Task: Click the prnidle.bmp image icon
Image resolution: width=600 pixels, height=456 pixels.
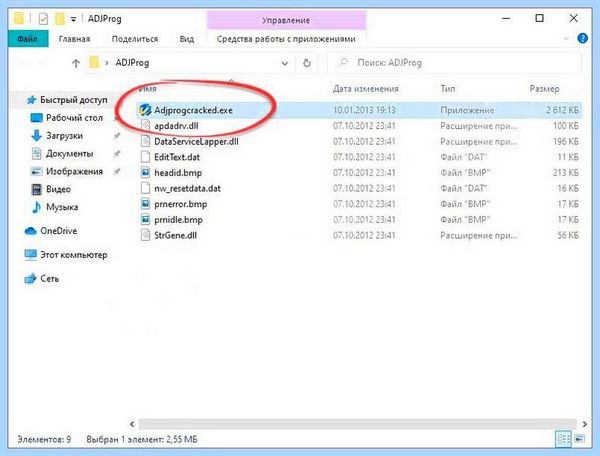Action: coord(145,220)
